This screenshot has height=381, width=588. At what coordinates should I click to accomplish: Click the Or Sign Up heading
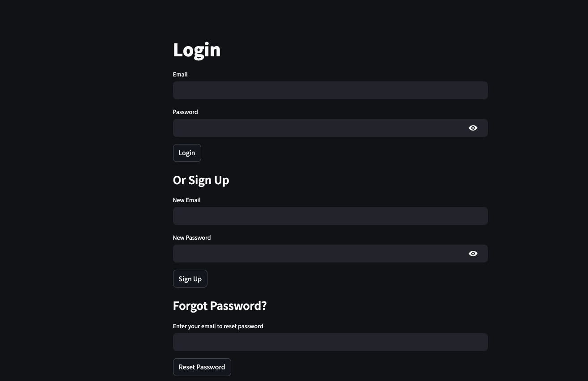pyautogui.click(x=201, y=180)
